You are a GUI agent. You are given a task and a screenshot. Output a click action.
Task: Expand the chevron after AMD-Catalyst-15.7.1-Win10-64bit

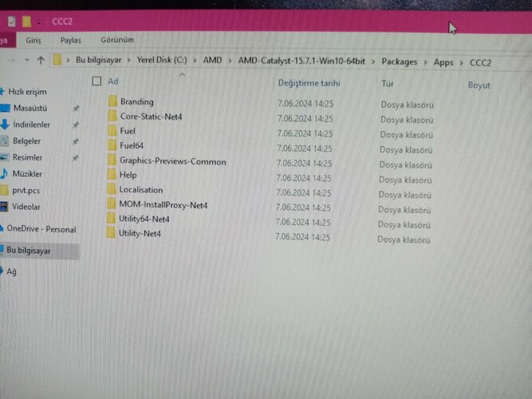point(372,61)
